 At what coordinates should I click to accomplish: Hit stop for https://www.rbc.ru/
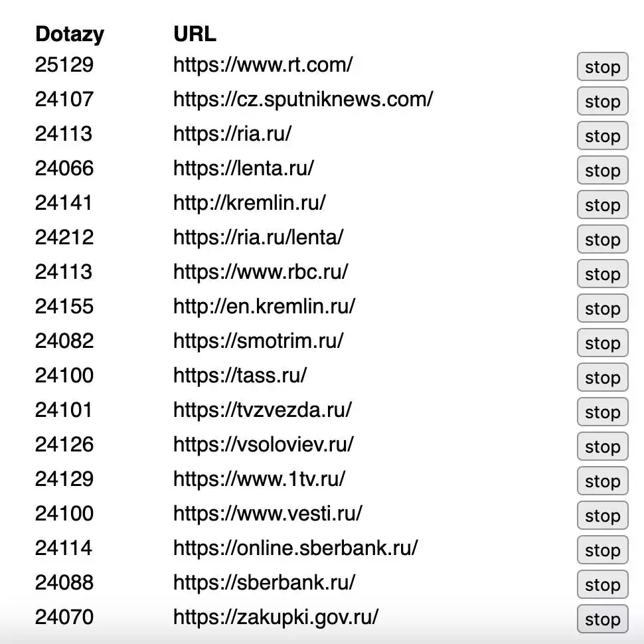pos(602,274)
